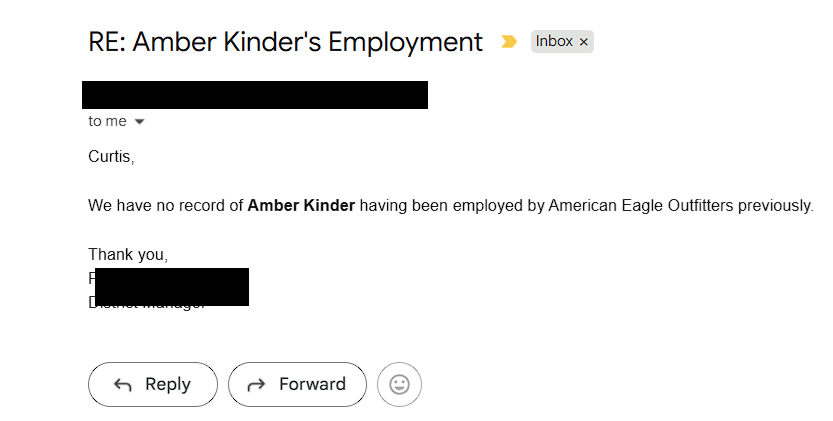Click the 'to me' text

coord(107,121)
